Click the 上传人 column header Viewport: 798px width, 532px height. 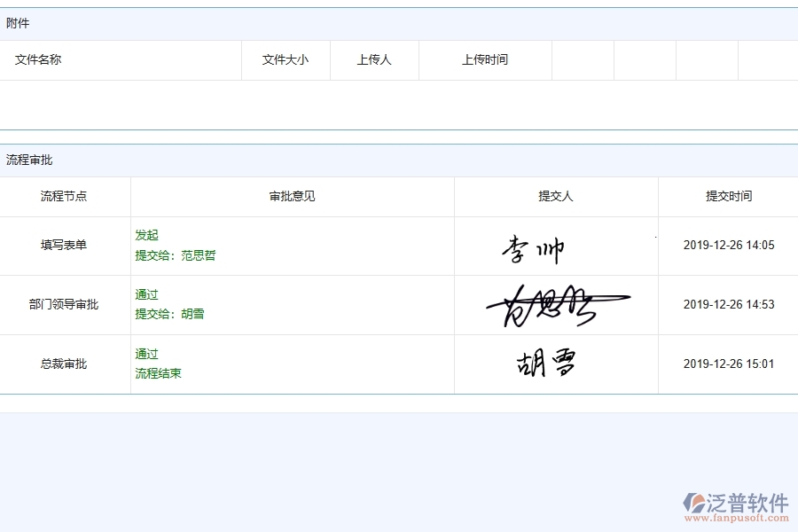click(374, 59)
